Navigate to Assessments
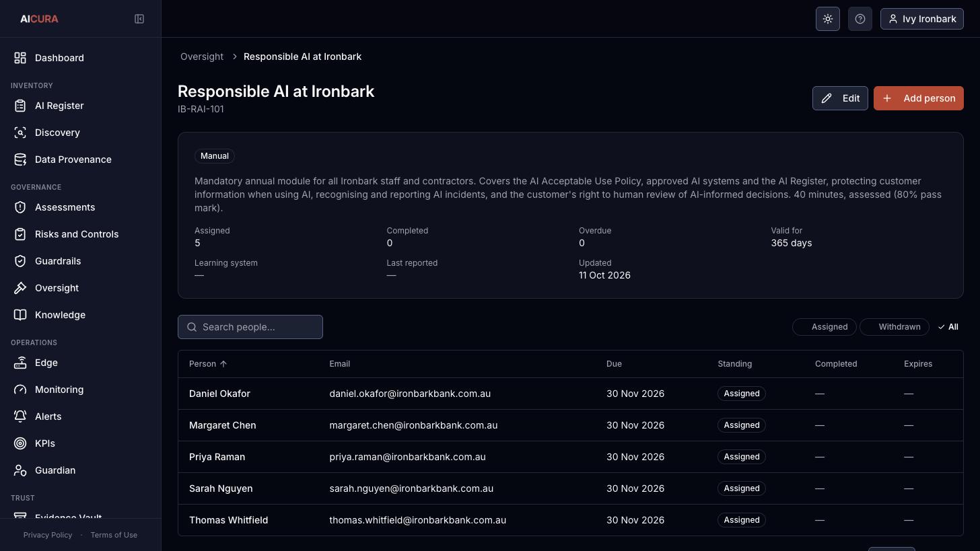This screenshot has width=980, height=551. click(81, 207)
